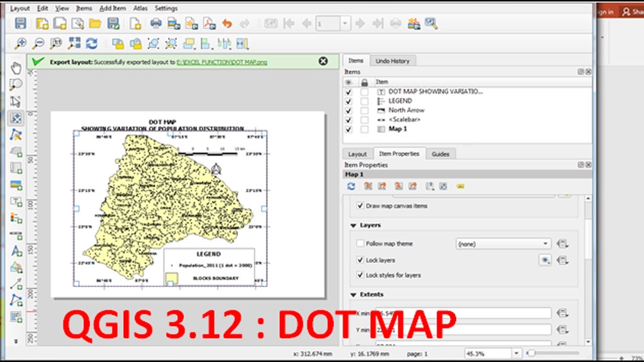This screenshot has height=362, width=644.
Task: Open data-defined override for X min
Action: click(x=562, y=313)
